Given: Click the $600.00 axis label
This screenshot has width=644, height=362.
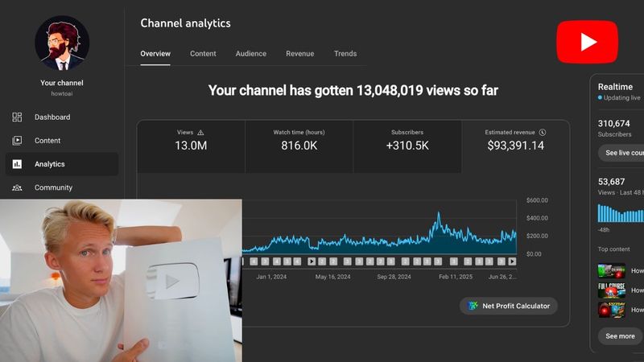Looking at the screenshot, I should point(537,200).
